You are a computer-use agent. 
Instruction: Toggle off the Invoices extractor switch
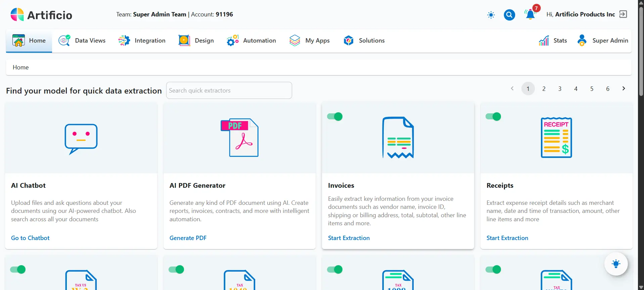[x=335, y=116]
